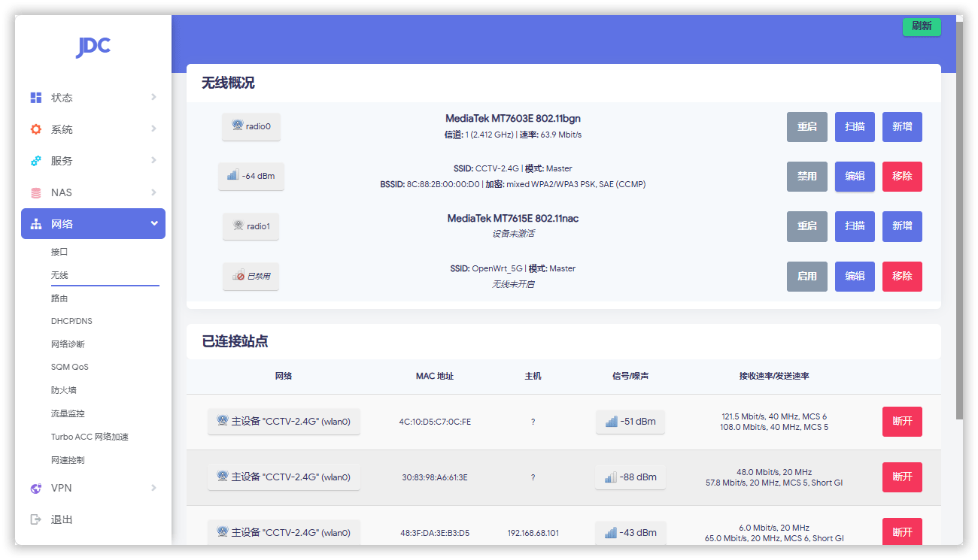Expand the VPN menu chevron
This screenshot has width=978, height=560.
pyautogui.click(x=153, y=488)
